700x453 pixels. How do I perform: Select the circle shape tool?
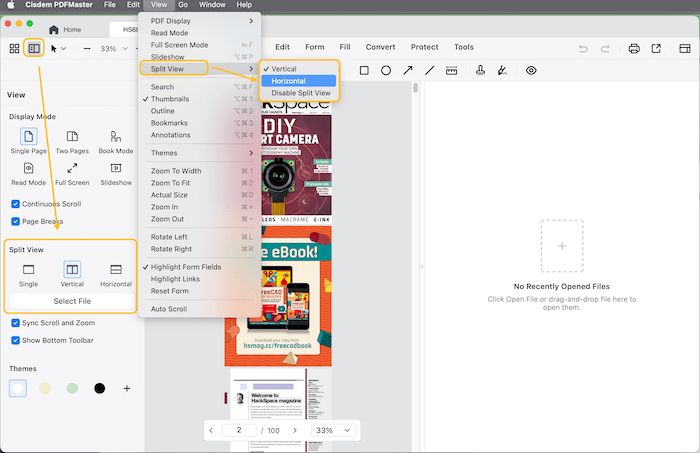click(x=386, y=71)
